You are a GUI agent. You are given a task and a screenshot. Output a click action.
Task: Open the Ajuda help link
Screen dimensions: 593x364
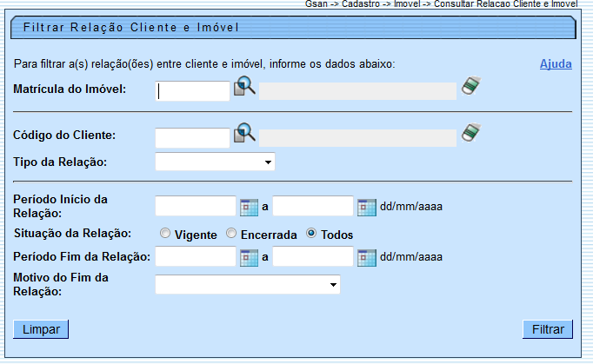(556, 64)
